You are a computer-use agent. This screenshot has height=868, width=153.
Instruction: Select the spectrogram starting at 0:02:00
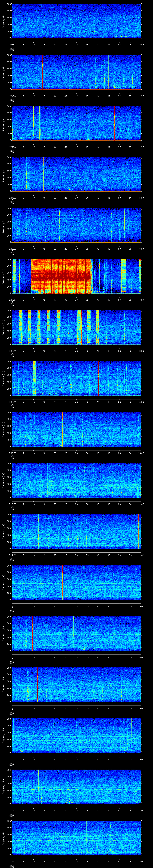(77, 72)
